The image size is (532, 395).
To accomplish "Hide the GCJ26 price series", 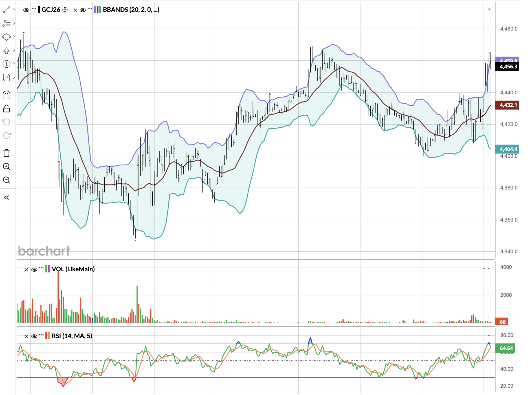I will (x=26, y=10).
